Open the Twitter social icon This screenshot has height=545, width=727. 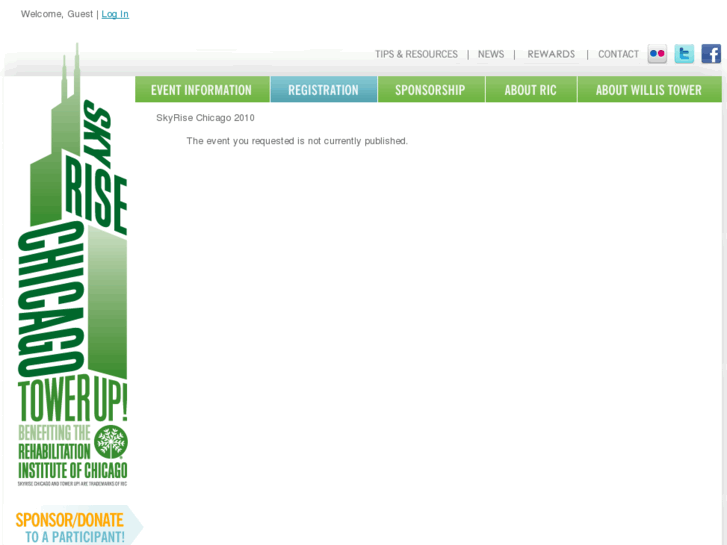pyautogui.click(x=684, y=54)
